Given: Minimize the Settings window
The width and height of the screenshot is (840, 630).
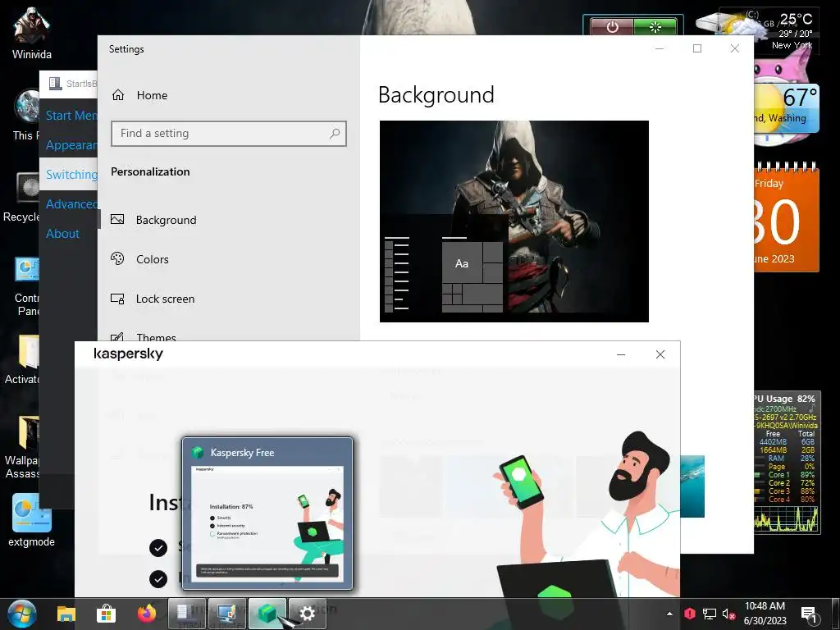Looking at the screenshot, I should (x=660, y=48).
